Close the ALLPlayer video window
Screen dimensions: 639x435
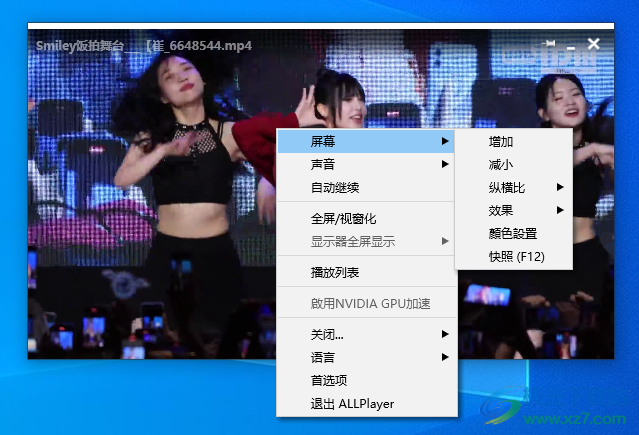[594, 44]
